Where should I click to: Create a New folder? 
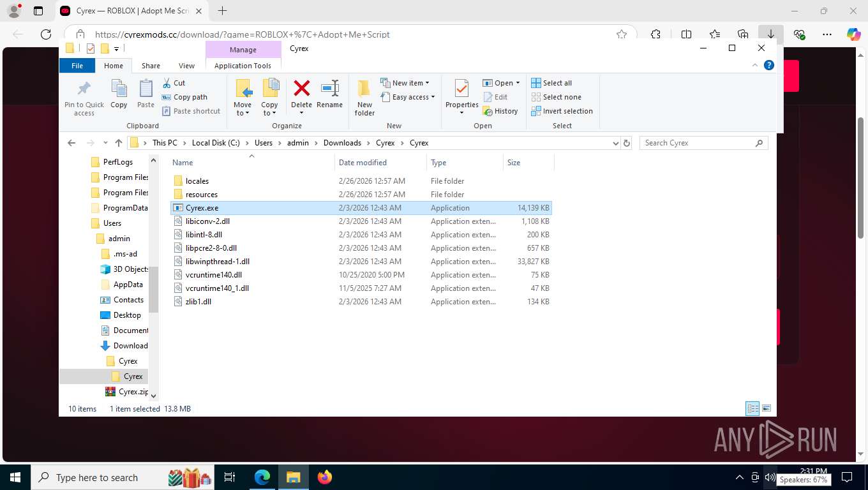click(364, 98)
